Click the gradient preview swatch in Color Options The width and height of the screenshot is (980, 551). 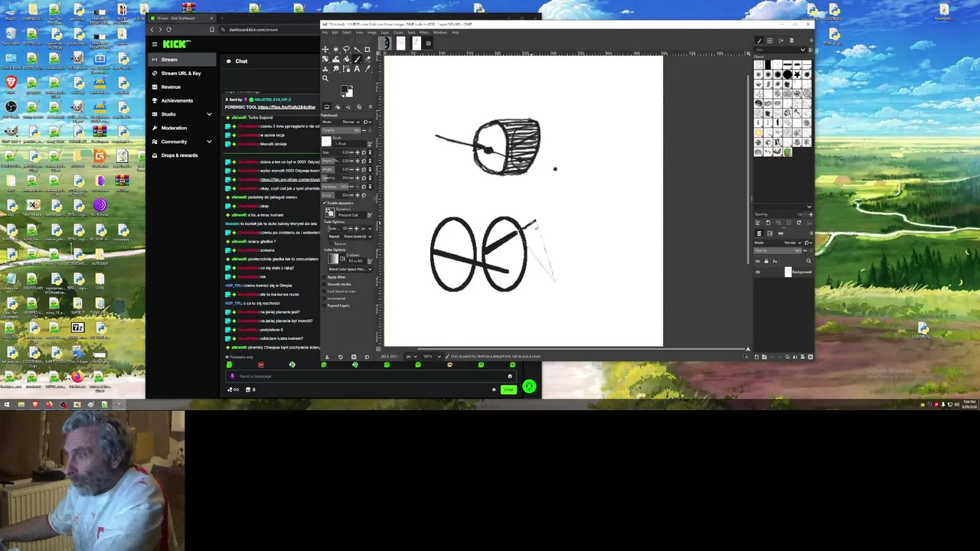point(333,259)
